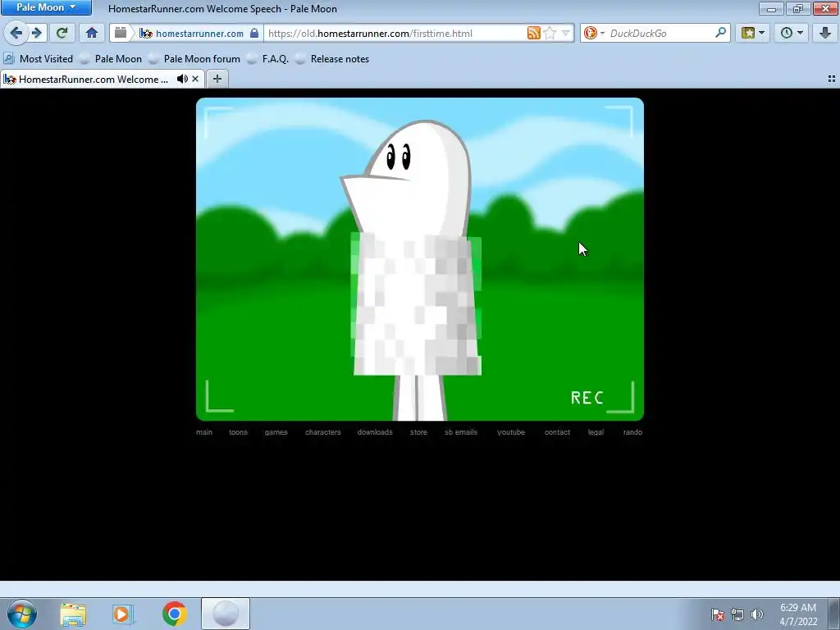The height and width of the screenshot is (630, 840).
Task: Click Show desktop strip beside the clock
Action: click(x=834, y=614)
